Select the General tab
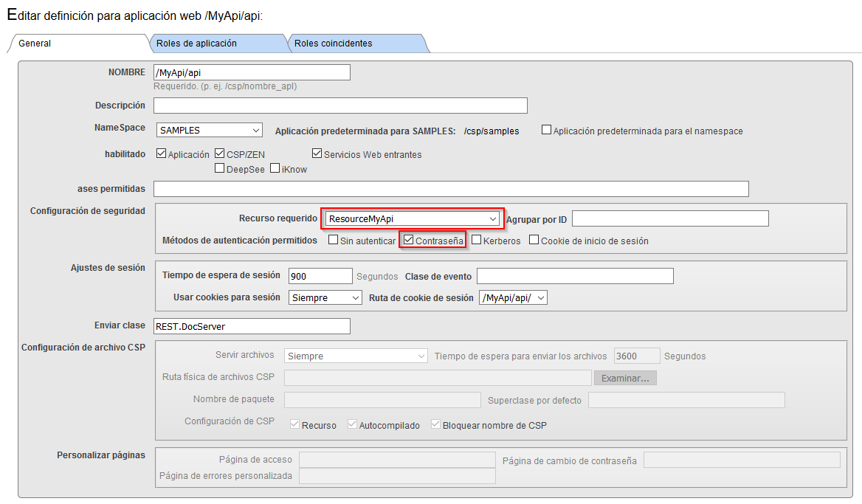 [35, 44]
